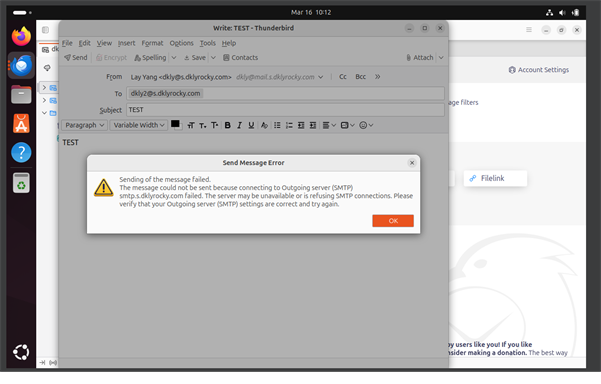This screenshot has width=601, height=384.
Task: Open the Variable Width font dropdown
Action: pyautogui.click(x=139, y=125)
